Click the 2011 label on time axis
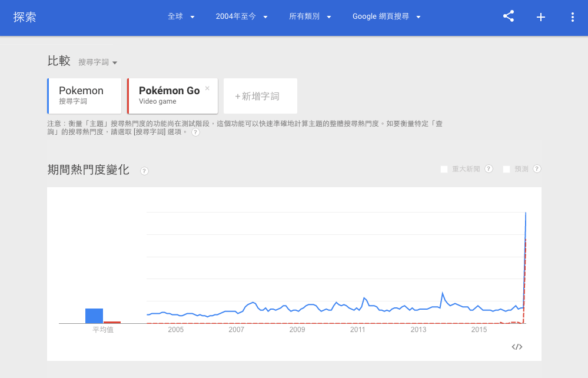 tap(358, 330)
